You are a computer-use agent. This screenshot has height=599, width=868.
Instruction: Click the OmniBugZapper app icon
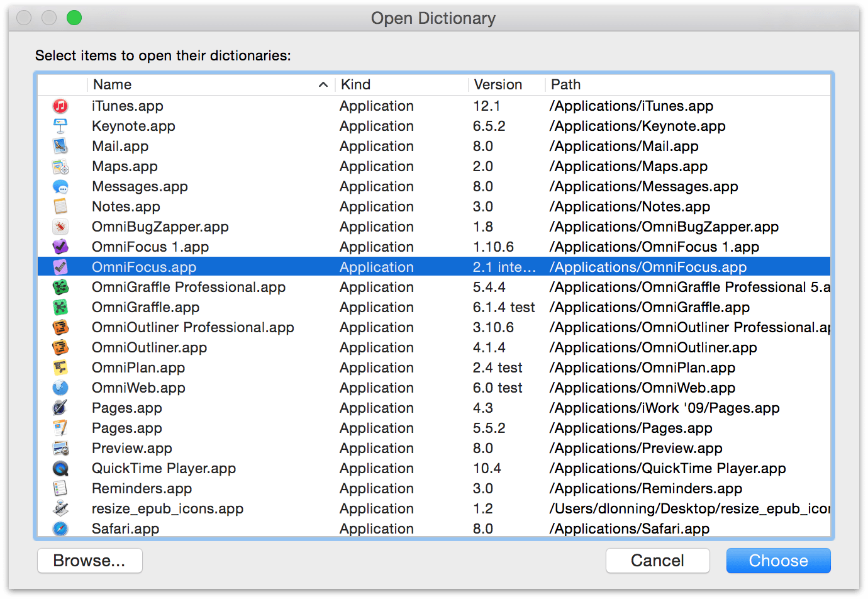[x=60, y=227]
